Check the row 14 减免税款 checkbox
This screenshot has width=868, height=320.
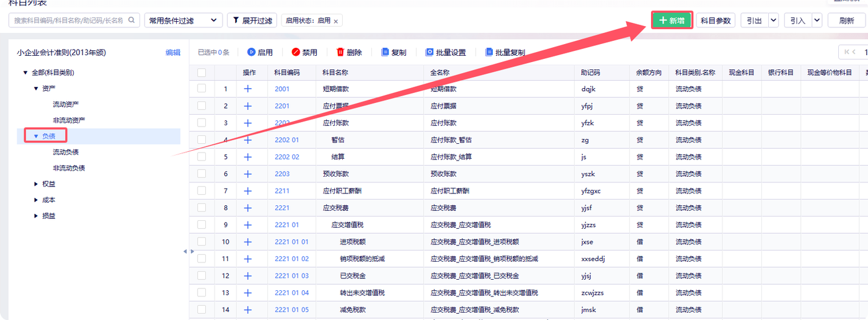[201, 309]
